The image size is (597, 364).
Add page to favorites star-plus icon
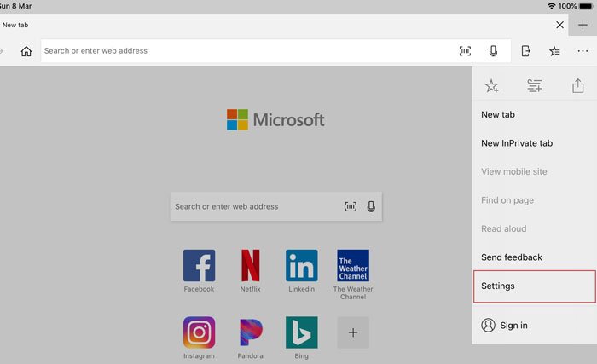click(491, 86)
